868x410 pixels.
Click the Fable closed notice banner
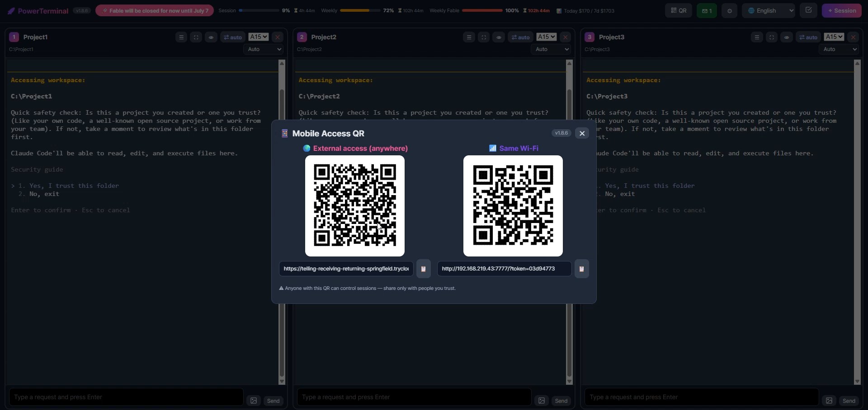coord(155,10)
